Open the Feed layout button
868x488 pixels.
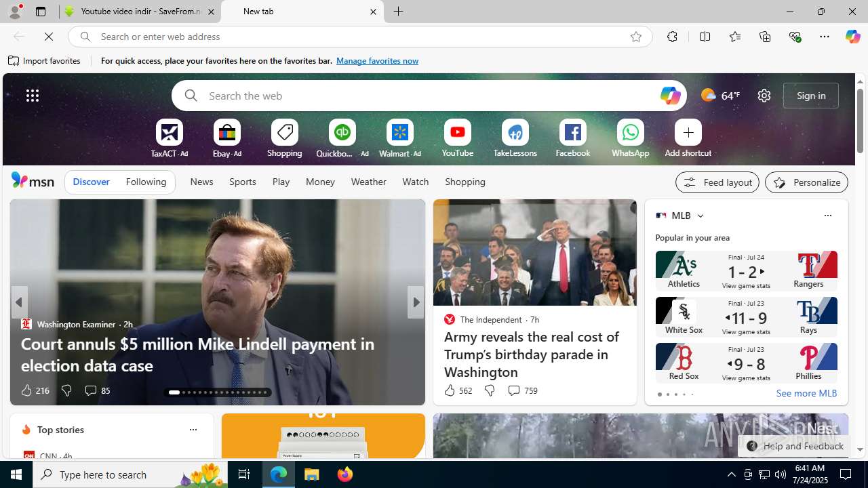point(717,182)
